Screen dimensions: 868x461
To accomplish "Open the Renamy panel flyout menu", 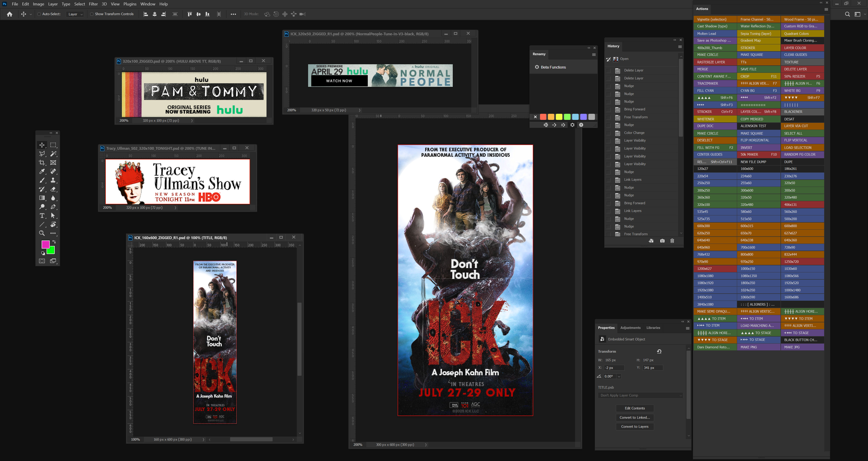I will point(594,55).
